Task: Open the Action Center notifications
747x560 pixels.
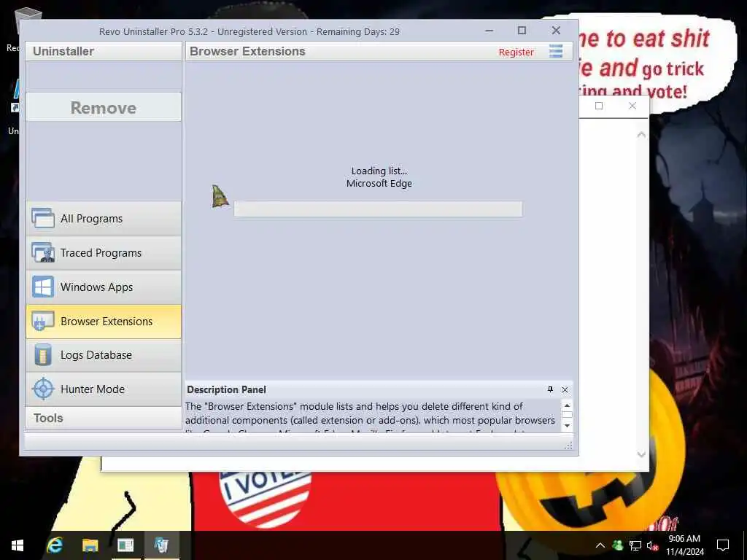Action: (723, 545)
